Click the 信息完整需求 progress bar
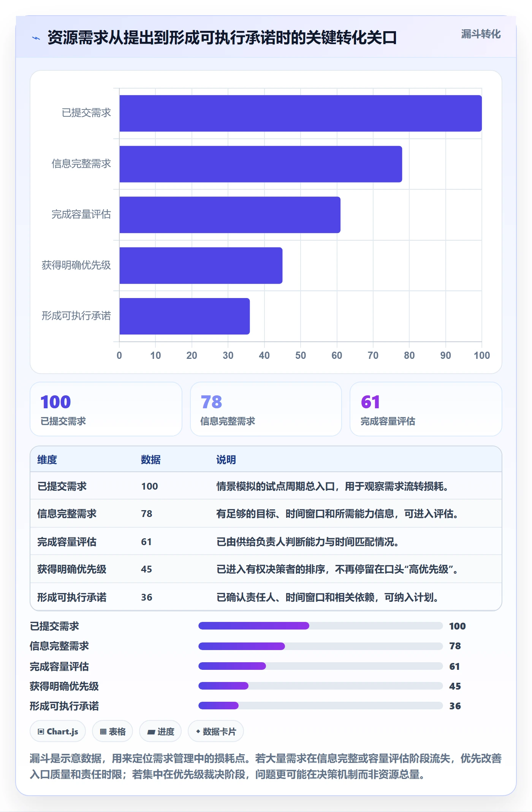 click(x=321, y=646)
